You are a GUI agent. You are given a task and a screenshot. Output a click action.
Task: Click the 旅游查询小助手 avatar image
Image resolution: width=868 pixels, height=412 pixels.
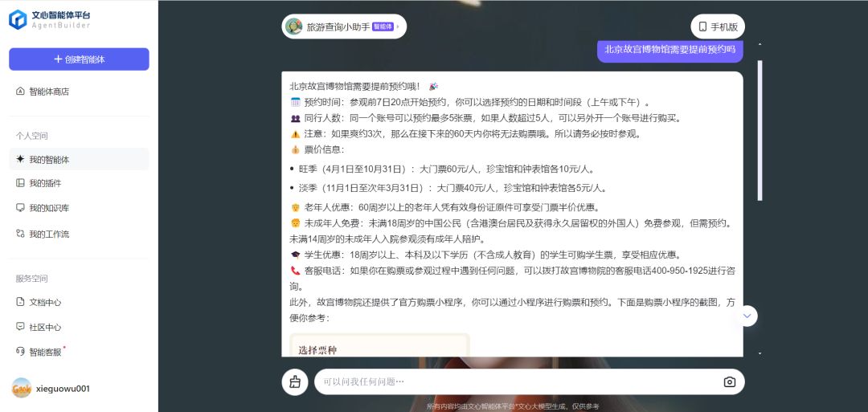tap(294, 26)
